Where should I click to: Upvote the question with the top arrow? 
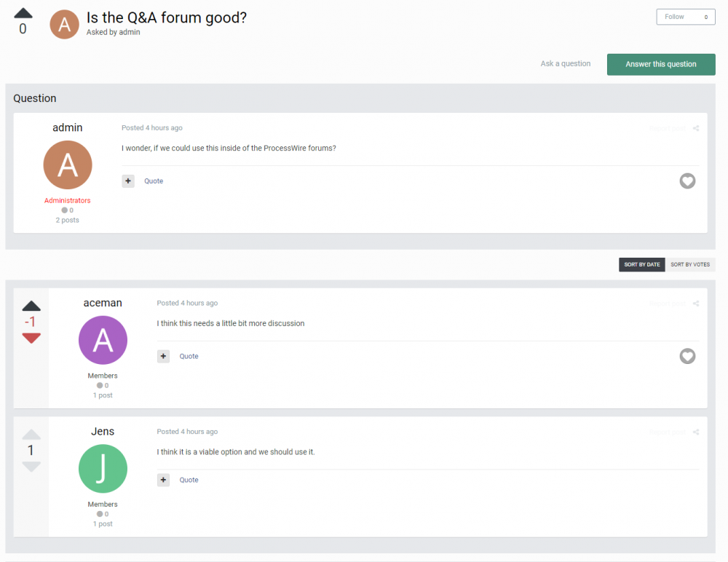pos(23,12)
